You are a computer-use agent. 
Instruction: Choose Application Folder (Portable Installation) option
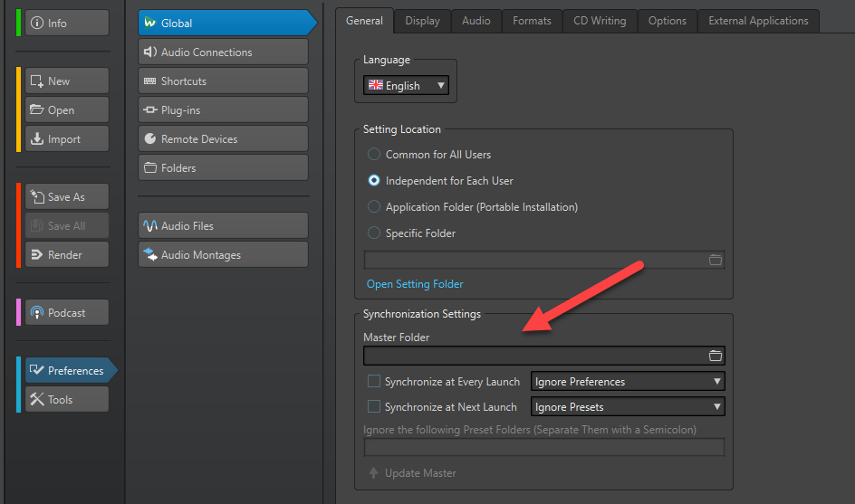point(374,207)
